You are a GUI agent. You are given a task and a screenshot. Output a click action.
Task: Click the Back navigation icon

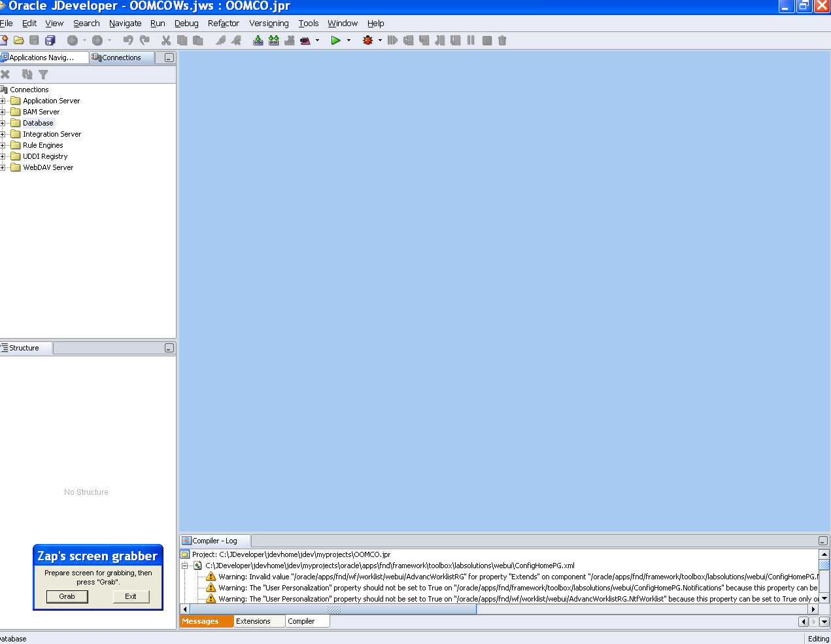[73, 41]
